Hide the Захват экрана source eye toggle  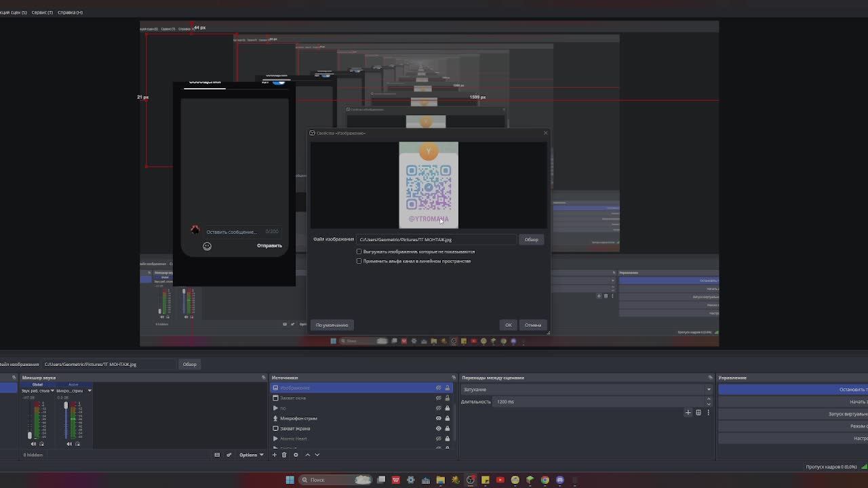click(x=438, y=428)
